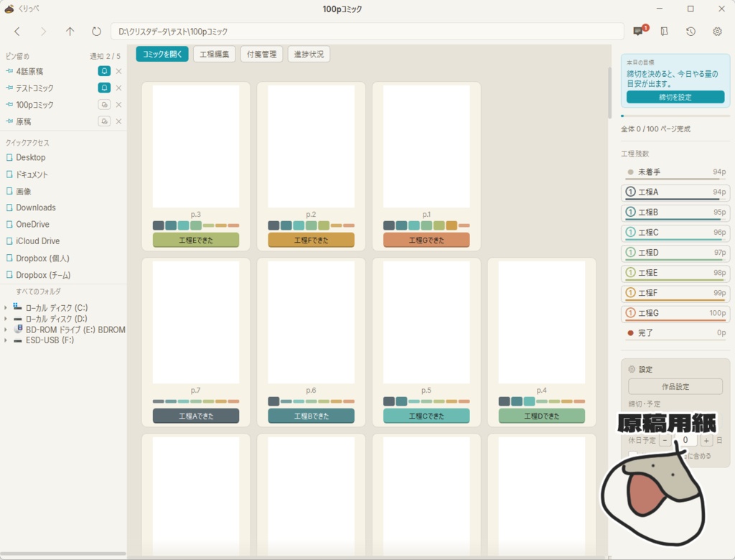Open the history clock icon
This screenshot has height=560, width=735.
690,32
